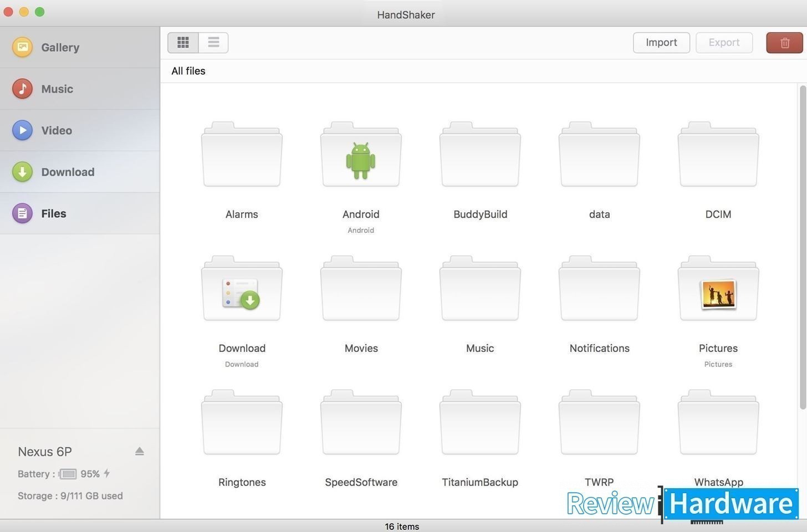
Task: Select the Alarms folder icon
Action: (242, 154)
